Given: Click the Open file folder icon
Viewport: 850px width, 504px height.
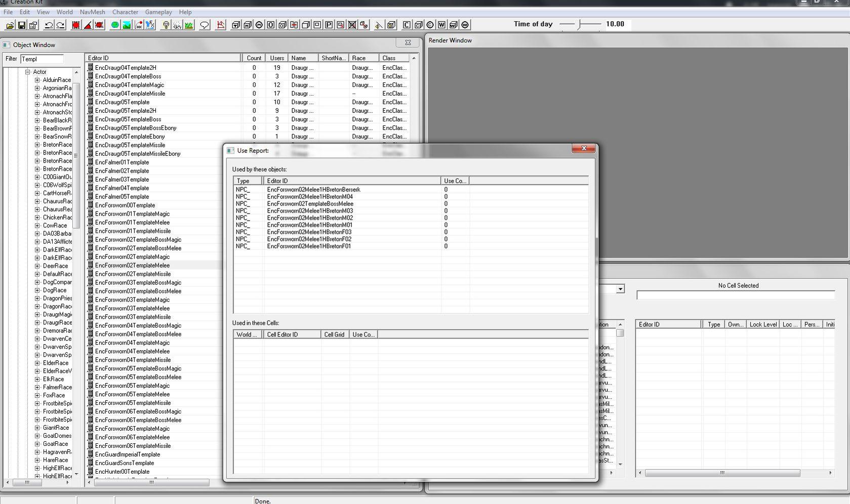Looking at the screenshot, I should [10, 25].
